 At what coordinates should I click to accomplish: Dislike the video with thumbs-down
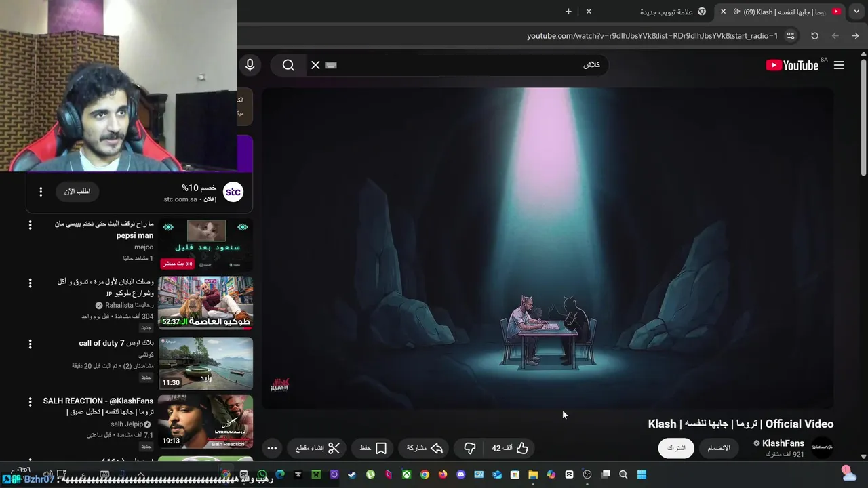[x=470, y=448]
